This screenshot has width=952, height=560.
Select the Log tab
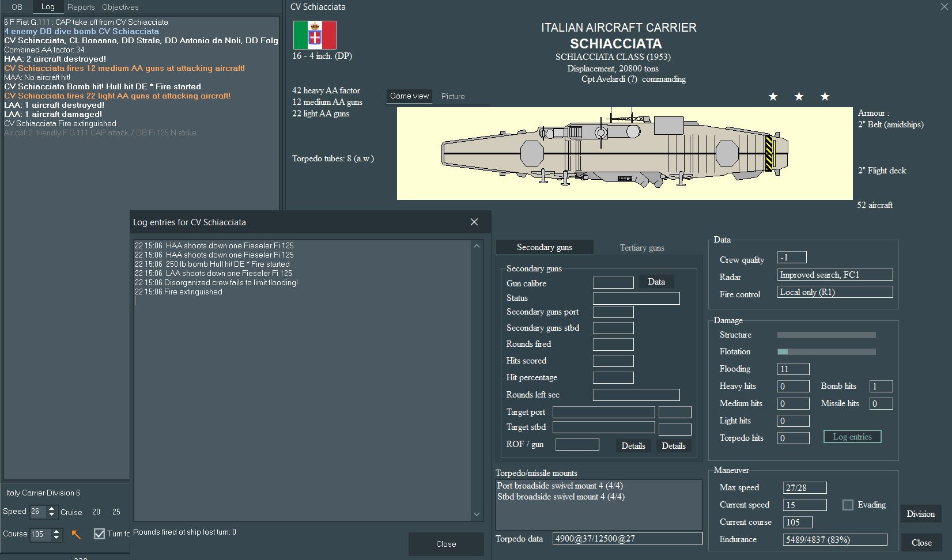48,7
